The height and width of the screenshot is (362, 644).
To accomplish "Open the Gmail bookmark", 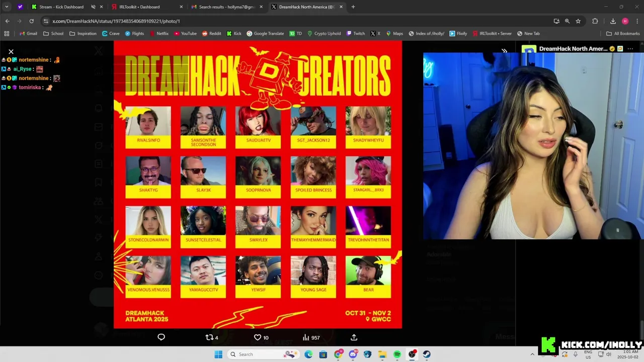I will [28, 34].
